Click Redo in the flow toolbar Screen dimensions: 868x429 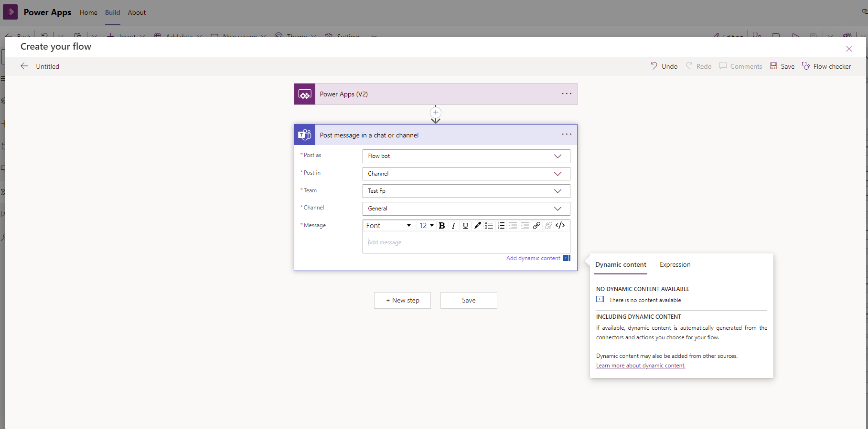(699, 66)
